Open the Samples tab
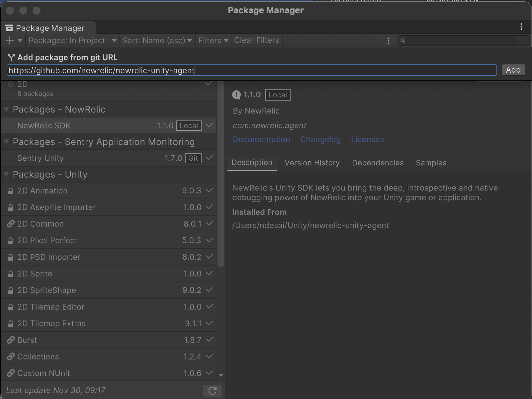Viewport: 532px width, 399px height. click(x=431, y=163)
